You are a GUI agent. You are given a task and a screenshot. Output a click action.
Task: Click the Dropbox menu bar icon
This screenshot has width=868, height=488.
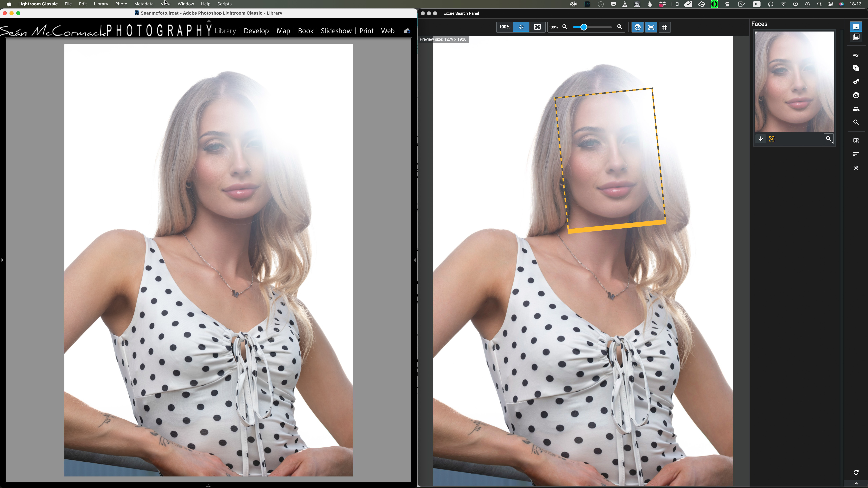click(x=662, y=4)
